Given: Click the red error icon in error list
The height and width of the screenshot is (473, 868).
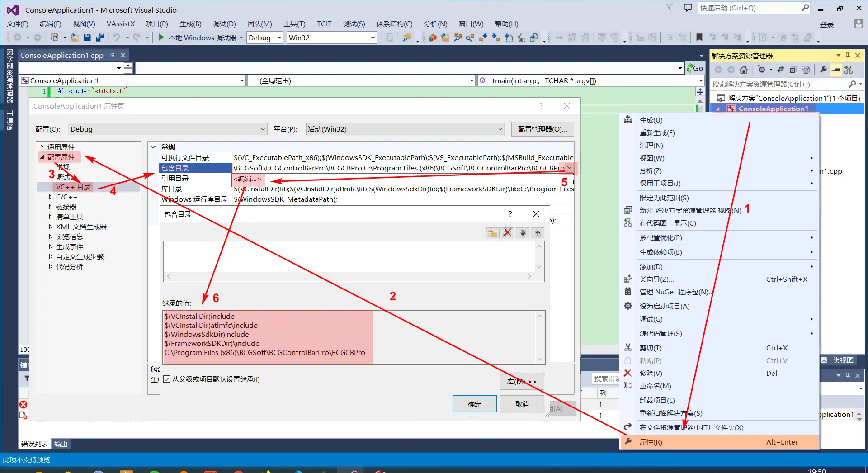Looking at the screenshot, I should (23, 404).
